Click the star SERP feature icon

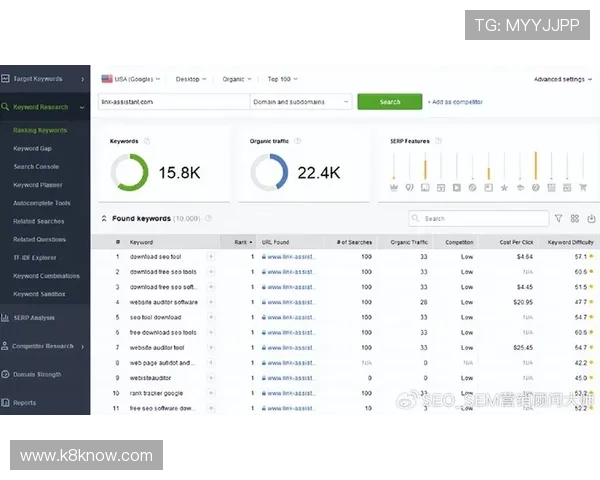pos(504,187)
